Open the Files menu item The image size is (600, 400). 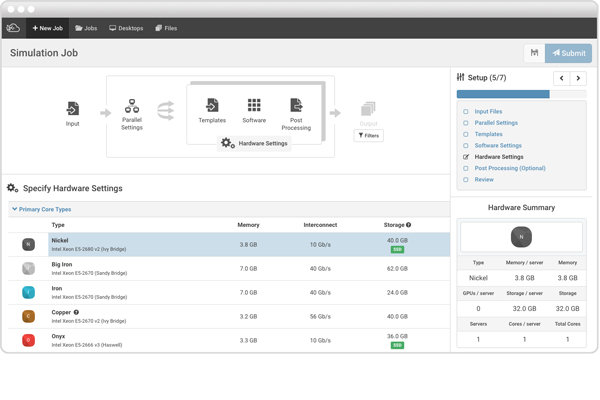point(166,28)
